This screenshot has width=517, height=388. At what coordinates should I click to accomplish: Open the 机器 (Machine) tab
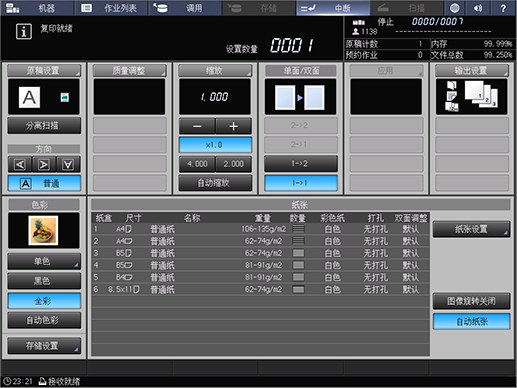tap(37, 8)
